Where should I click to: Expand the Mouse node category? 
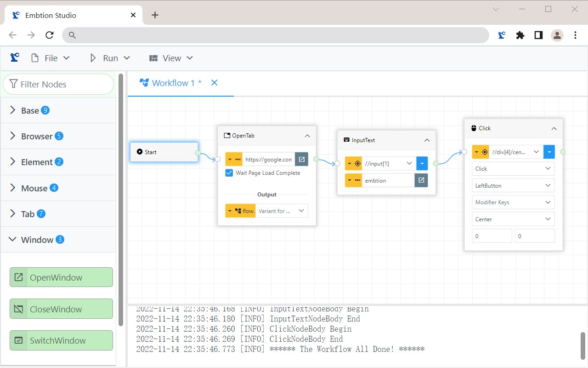[58, 188]
